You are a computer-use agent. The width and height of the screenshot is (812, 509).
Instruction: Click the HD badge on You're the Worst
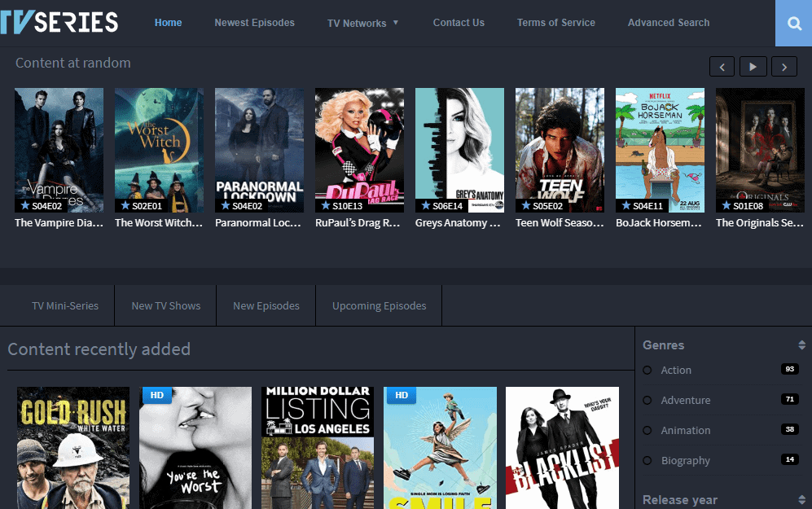156,395
